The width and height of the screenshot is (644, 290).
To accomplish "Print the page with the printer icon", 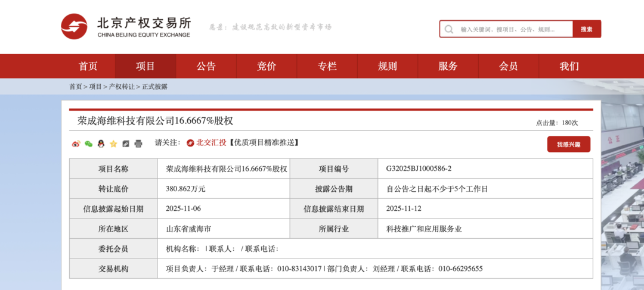I will coord(138,144).
